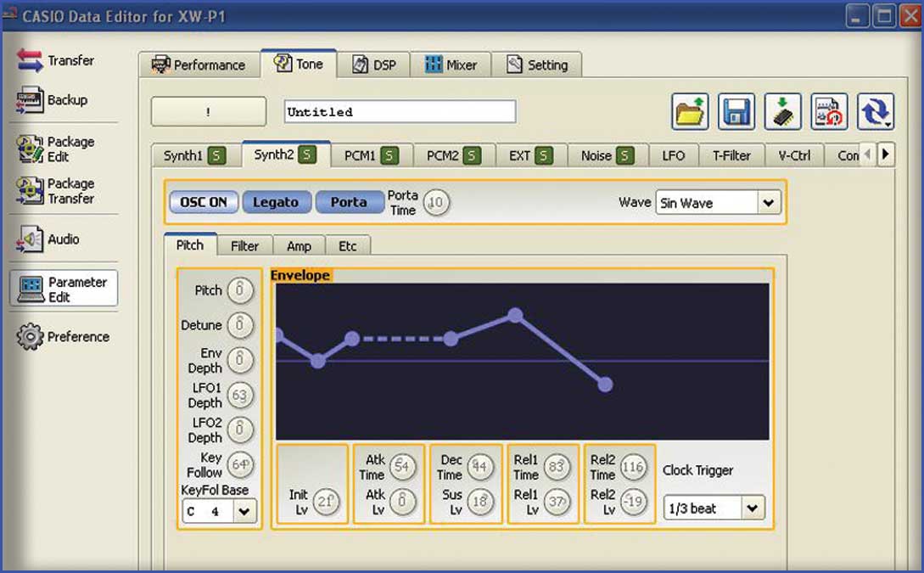This screenshot has height=573, width=924.
Task: Click the LFO1 Depth knob
Action: (240, 395)
